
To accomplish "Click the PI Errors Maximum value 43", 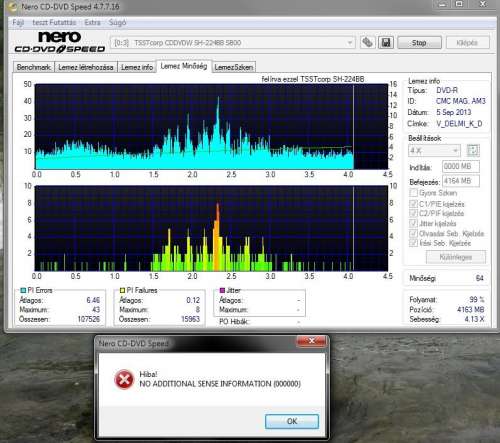I will [96, 310].
